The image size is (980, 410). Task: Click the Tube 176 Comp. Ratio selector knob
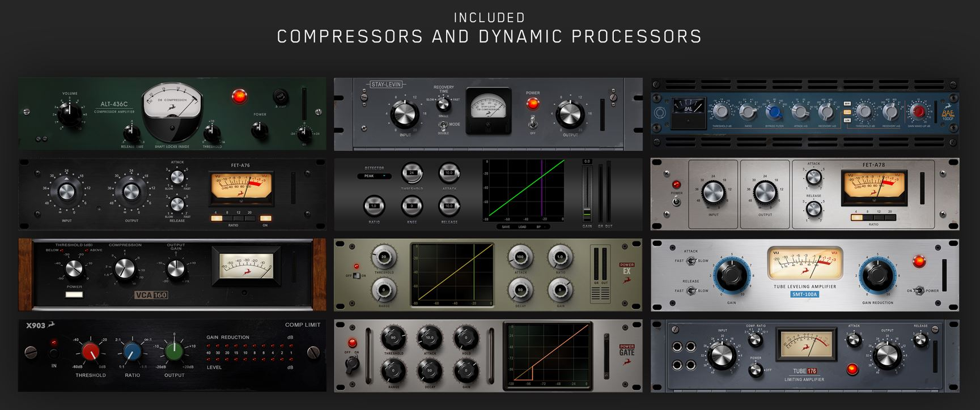click(755, 340)
